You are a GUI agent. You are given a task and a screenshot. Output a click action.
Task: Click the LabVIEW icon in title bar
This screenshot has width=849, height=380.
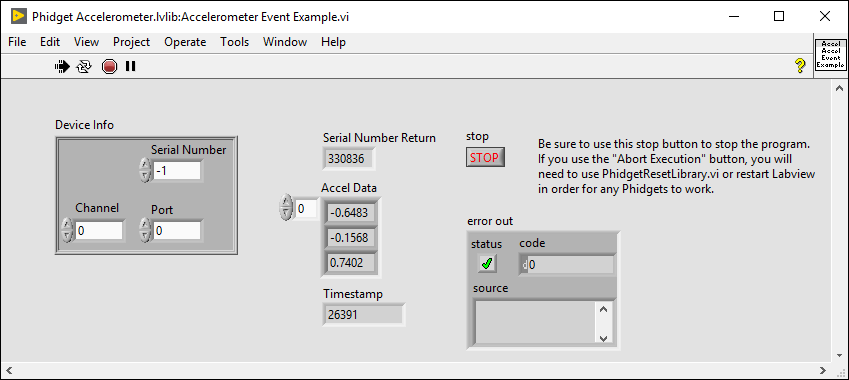(x=18, y=16)
